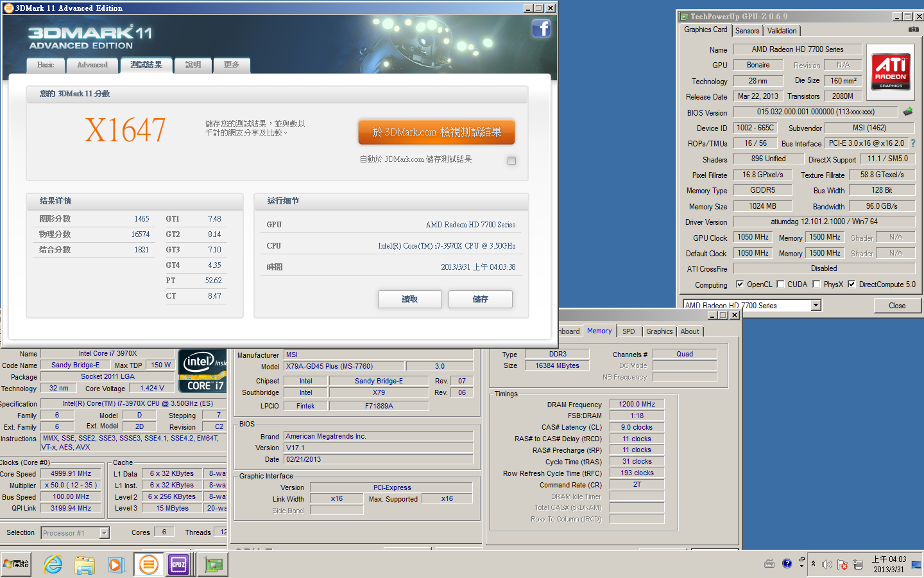Click the 讀取 load button

pyautogui.click(x=409, y=299)
